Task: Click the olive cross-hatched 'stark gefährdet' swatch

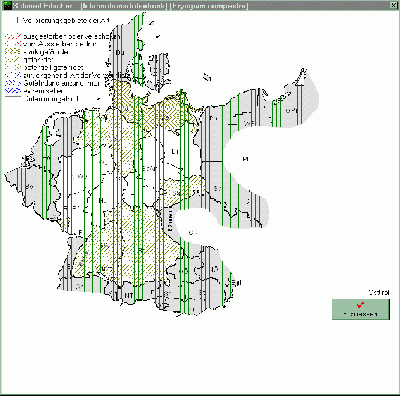Action: pyautogui.click(x=13, y=52)
